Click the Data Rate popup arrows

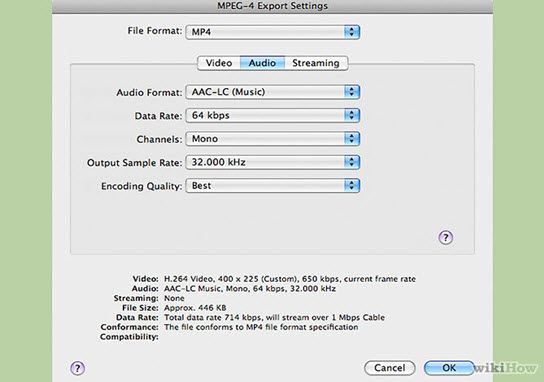click(x=351, y=115)
